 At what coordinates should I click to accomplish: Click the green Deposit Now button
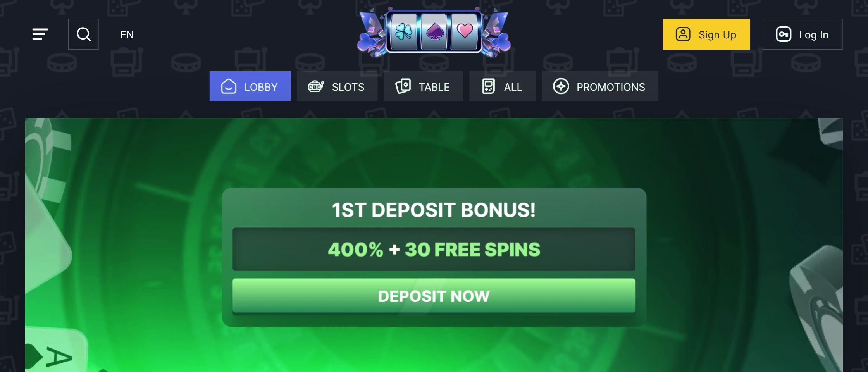point(434,296)
